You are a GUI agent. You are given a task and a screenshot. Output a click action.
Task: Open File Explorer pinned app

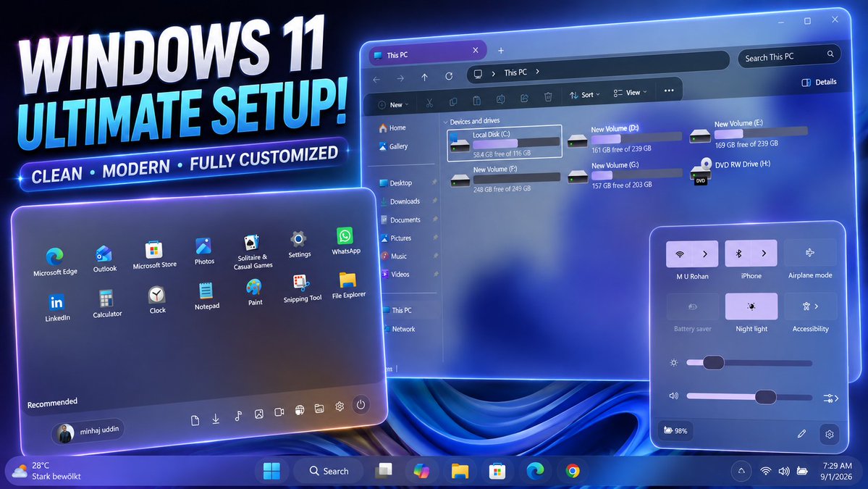(348, 285)
